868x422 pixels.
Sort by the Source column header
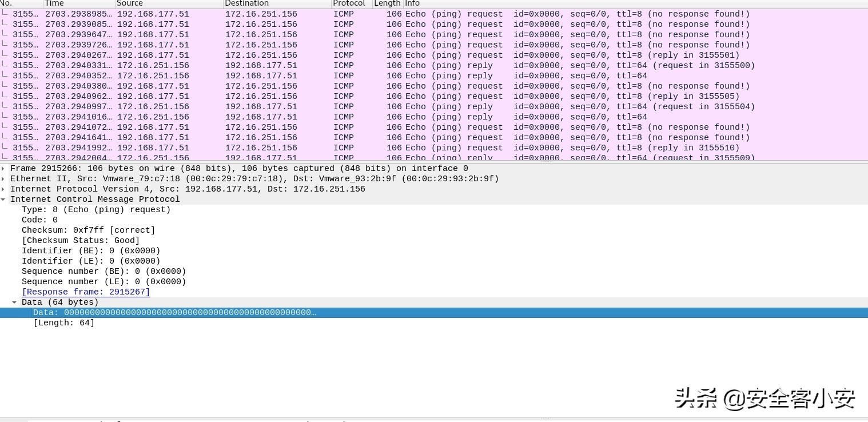pyautogui.click(x=169, y=3)
